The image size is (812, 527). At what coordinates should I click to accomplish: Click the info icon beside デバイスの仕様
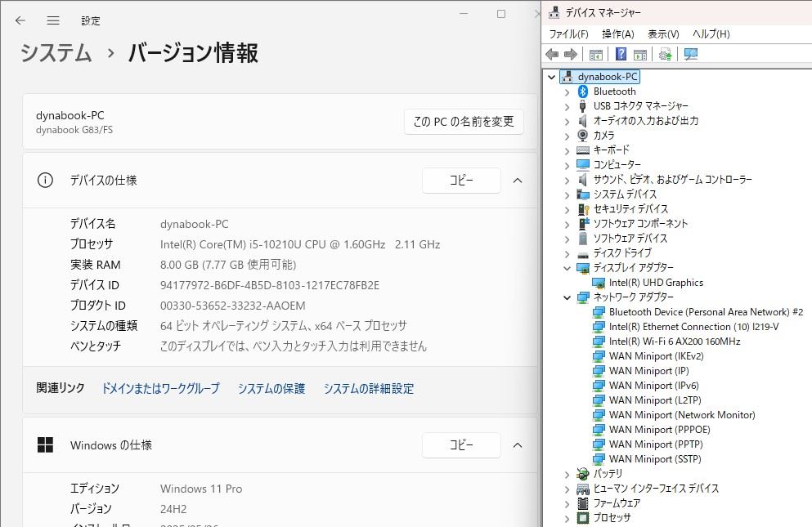(x=45, y=180)
